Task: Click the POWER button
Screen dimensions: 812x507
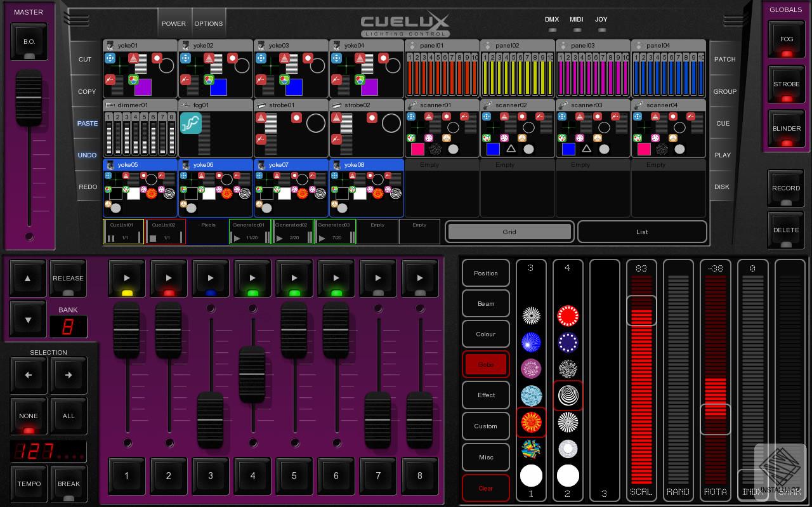Action: coord(174,23)
